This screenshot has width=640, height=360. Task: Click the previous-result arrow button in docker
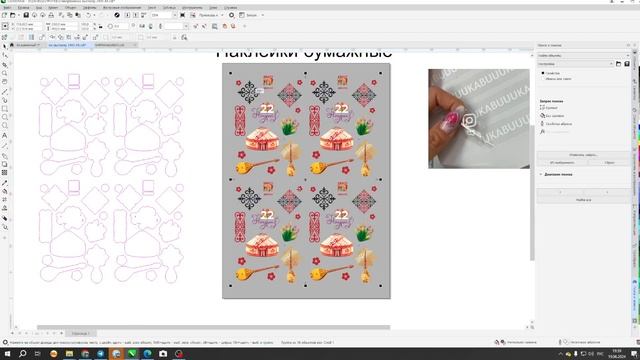pos(560,192)
